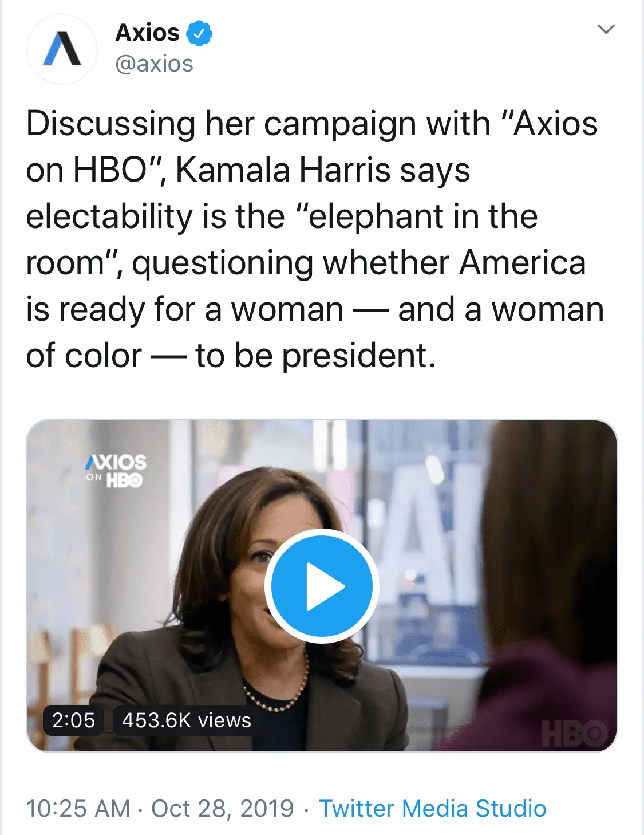Click the word "campaign" in the tweet

pos(340,124)
